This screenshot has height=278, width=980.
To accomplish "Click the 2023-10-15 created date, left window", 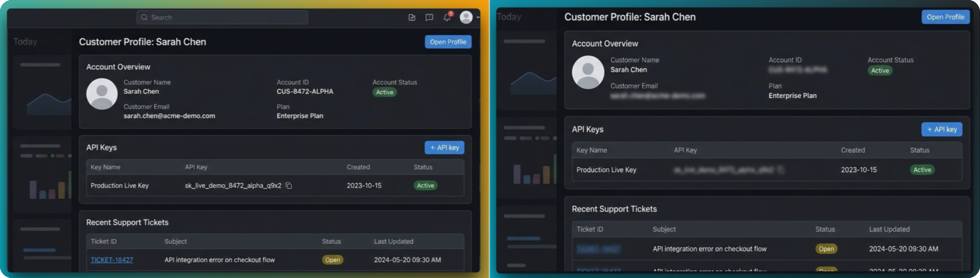I will tap(364, 185).
